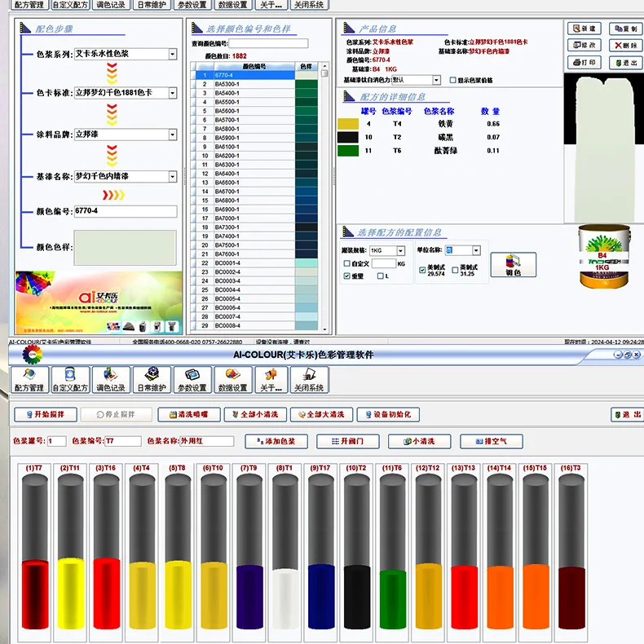Expand the 基漆名称 dropdown

pyautogui.click(x=173, y=176)
